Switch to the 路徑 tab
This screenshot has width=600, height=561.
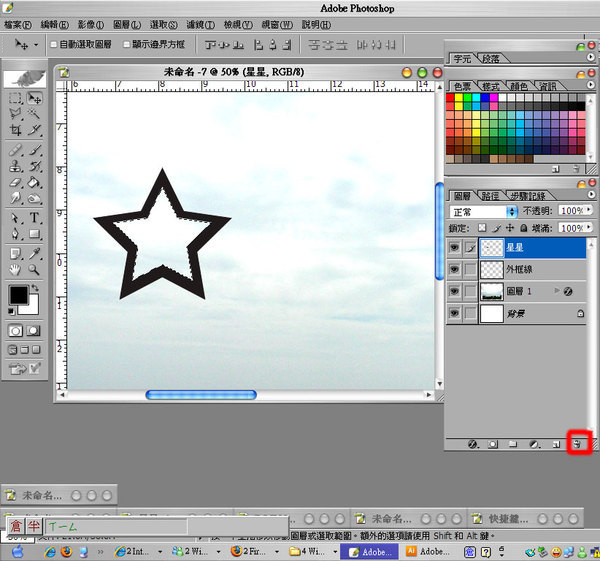pos(490,196)
